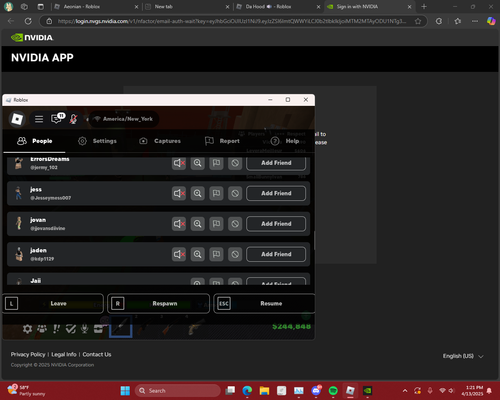
Task: Add jess as a friend
Action: coord(276,193)
